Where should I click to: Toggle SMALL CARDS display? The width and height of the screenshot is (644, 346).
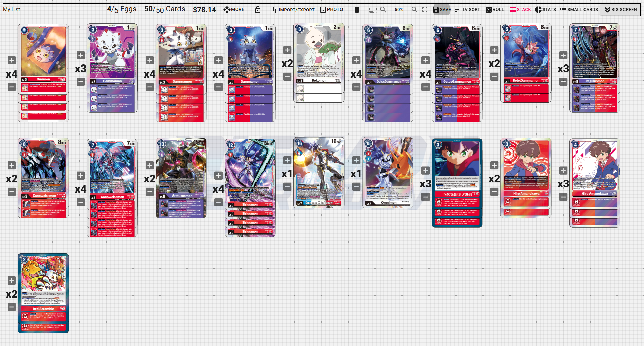point(579,10)
